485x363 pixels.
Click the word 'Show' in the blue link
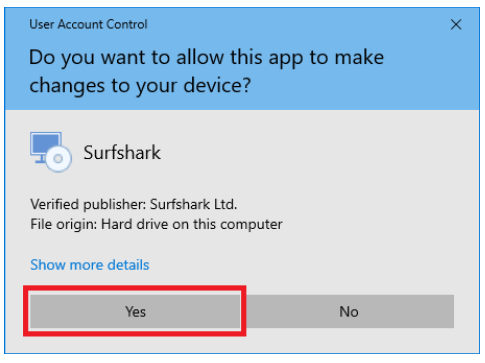[x=48, y=265]
